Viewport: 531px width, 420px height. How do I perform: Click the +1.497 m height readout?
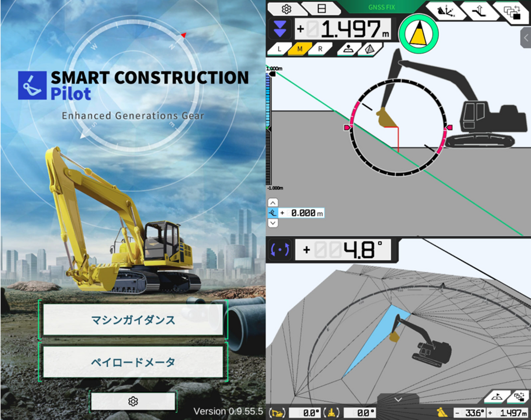(343, 29)
